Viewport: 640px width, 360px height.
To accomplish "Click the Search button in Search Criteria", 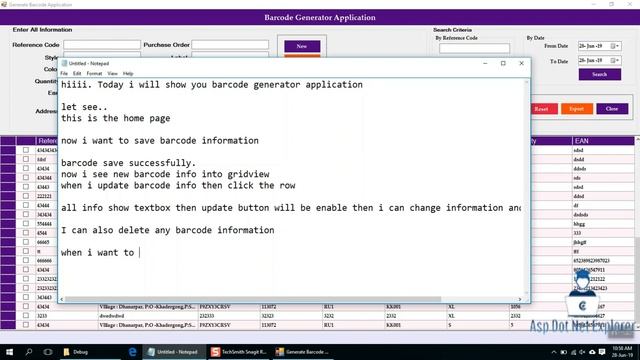I will tap(600, 74).
